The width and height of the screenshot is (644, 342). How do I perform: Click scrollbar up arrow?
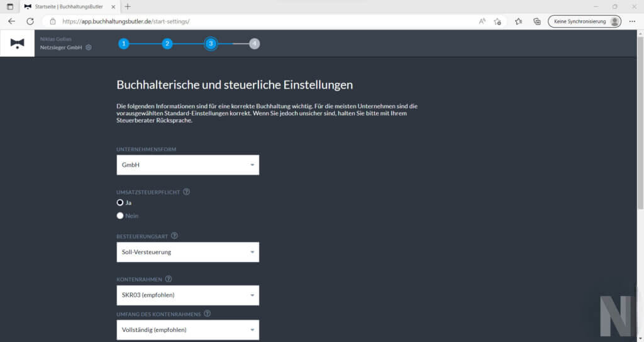coord(640,33)
